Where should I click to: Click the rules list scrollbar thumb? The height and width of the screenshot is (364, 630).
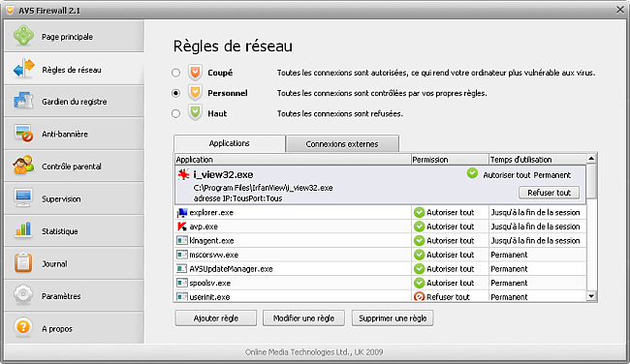coord(591,181)
